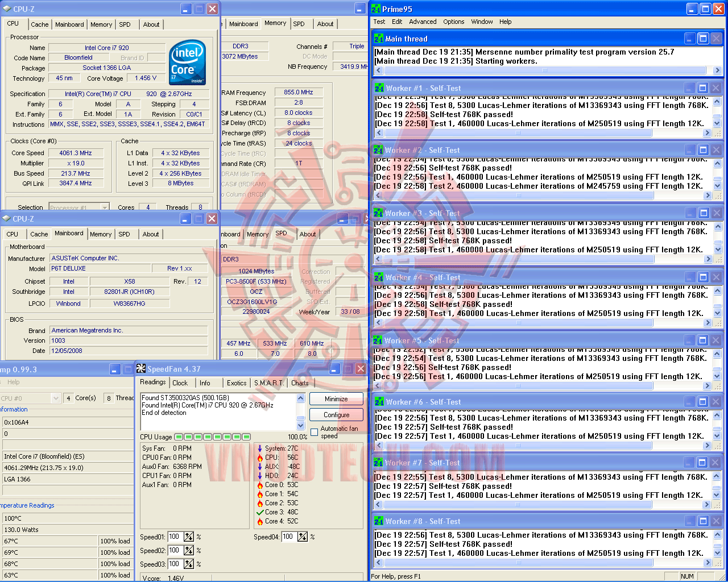728x582 pixels.
Task: Switch to the Clock tab in SpeedFan
Action: coord(180,383)
